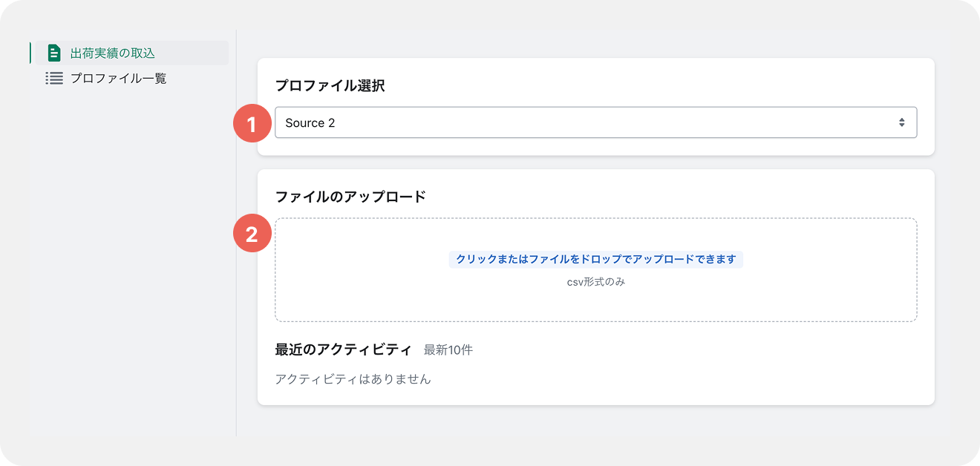Click the Source 2 text in the selector

pyautogui.click(x=310, y=123)
